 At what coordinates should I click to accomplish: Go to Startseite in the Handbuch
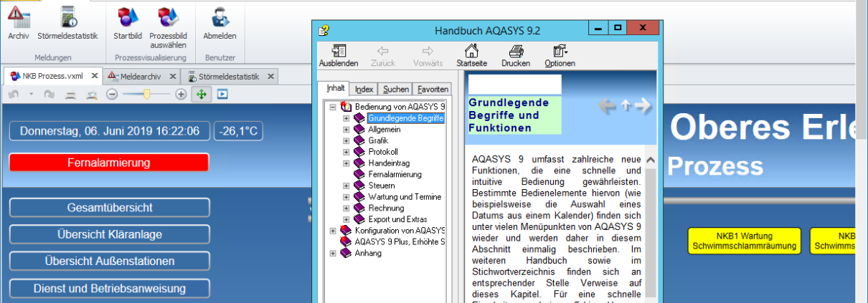tap(471, 56)
